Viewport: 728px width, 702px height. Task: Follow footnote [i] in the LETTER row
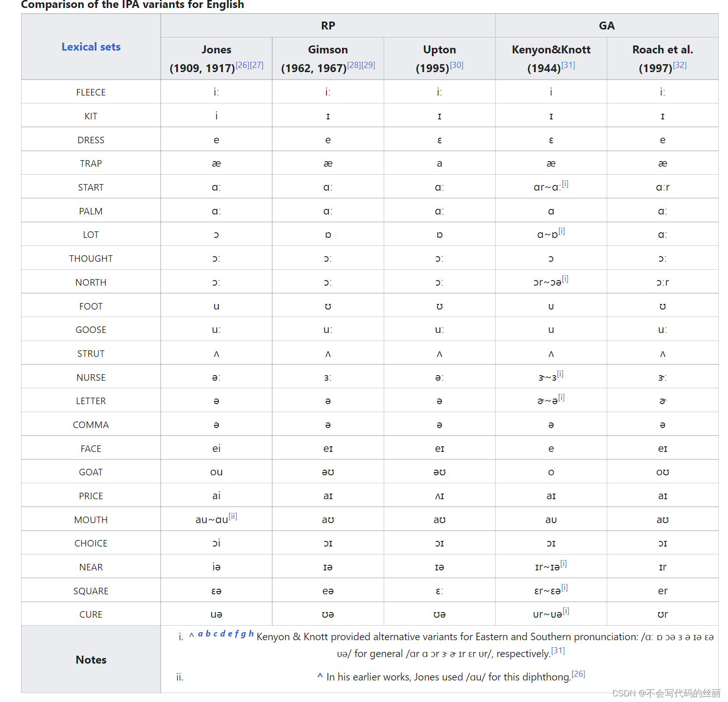pos(561,397)
